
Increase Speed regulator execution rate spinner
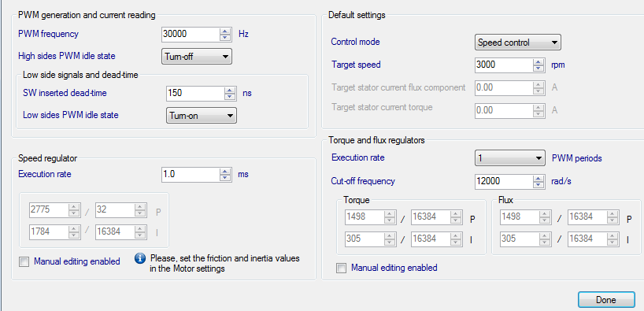tap(224, 172)
